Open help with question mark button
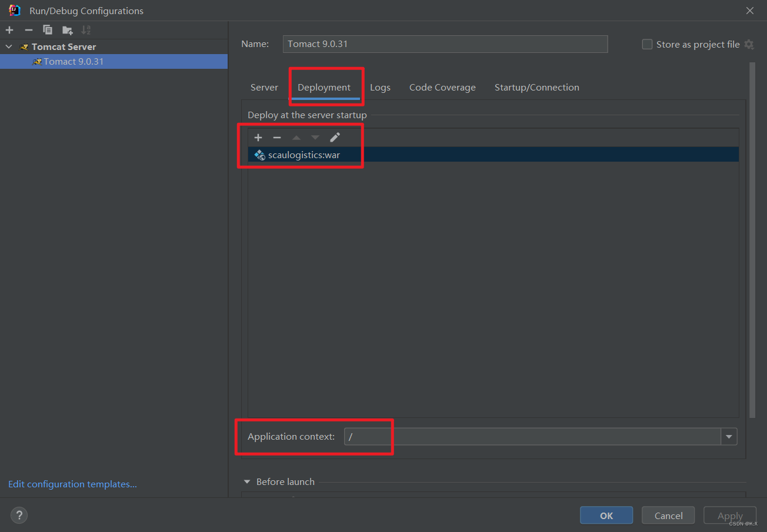The height and width of the screenshot is (532, 767). [x=19, y=516]
